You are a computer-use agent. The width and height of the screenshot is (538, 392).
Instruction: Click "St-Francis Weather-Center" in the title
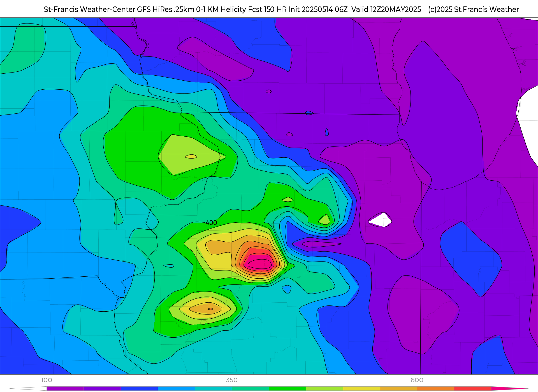coord(89,10)
